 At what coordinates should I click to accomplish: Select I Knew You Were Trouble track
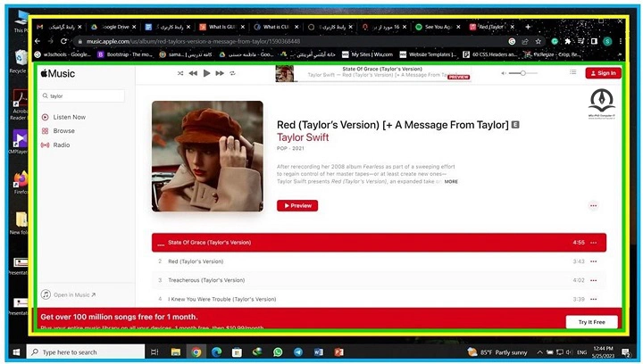point(379,299)
